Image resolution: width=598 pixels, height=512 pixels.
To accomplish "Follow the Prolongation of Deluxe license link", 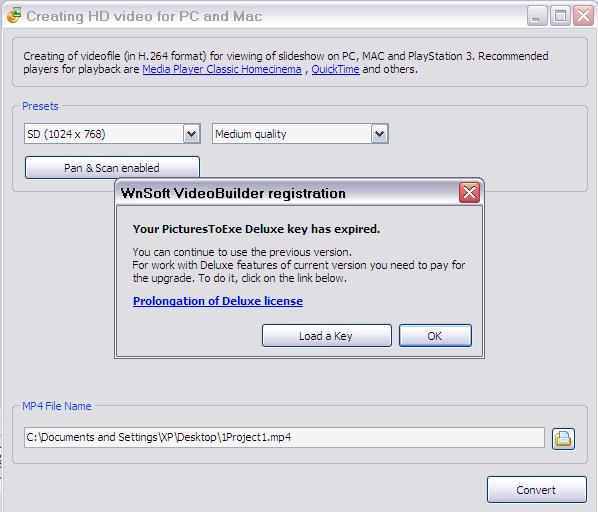I will (x=218, y=301).
